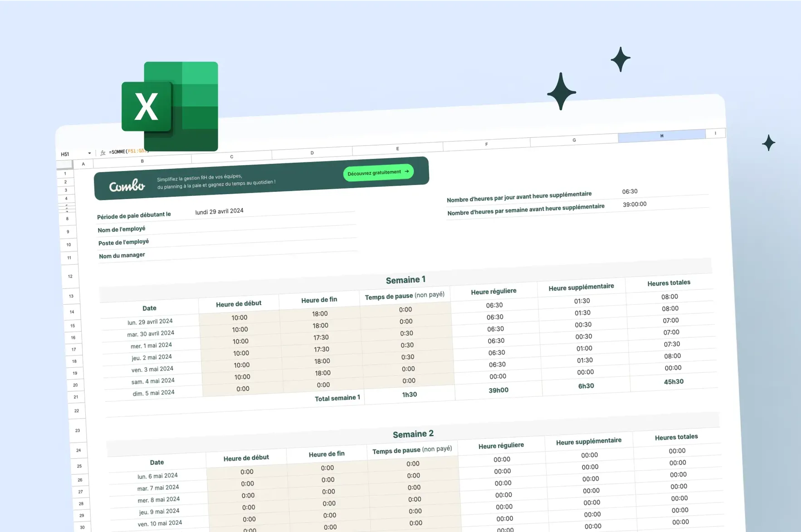Click the start-date cell lundi 29 avril 2024

click(219, 211)
